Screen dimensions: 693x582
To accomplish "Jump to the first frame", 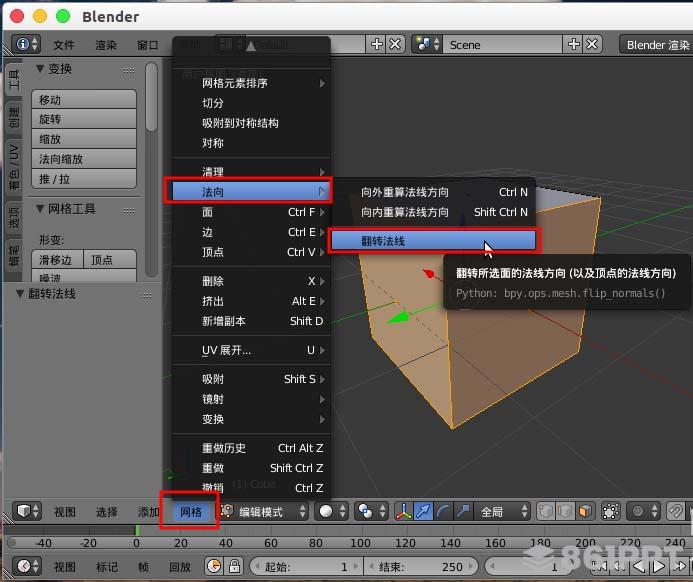I will pos(599,566).
